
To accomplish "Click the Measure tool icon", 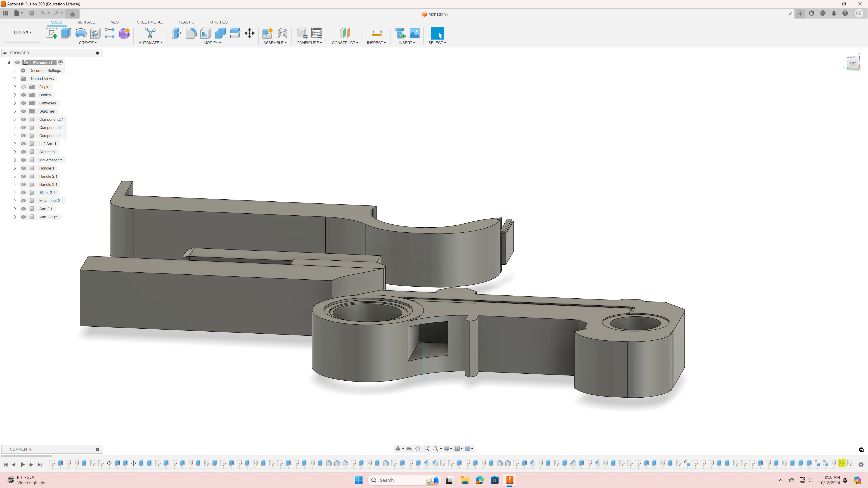I will click(376, 33).
